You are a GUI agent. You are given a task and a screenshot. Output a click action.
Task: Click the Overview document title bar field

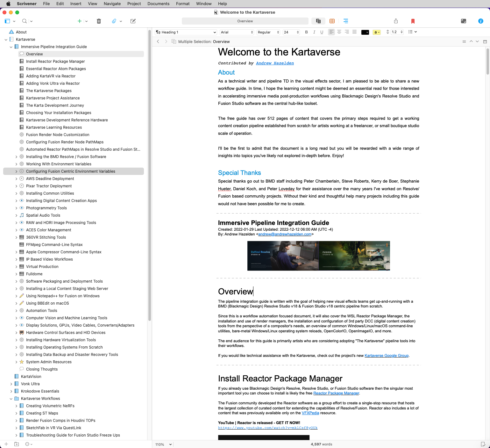pyautogui.click(x=245, y=21)
